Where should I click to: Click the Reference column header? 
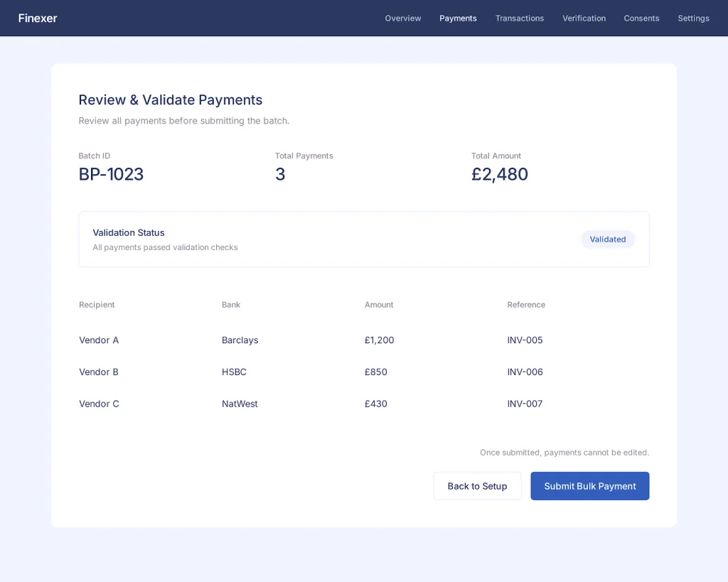[526, 304]
